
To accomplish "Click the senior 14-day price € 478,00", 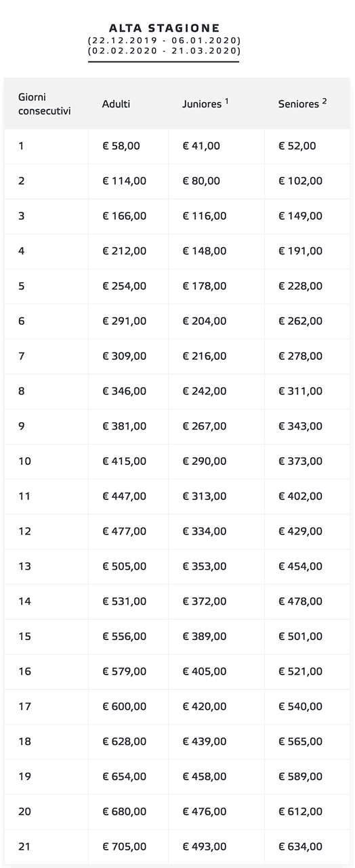I will [x=300, y=601].
